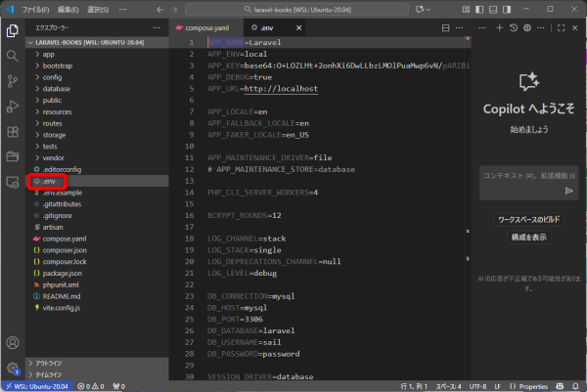587x392 pixels.
Task: Expand the routes folder
Action: click(x=53, y=123)
